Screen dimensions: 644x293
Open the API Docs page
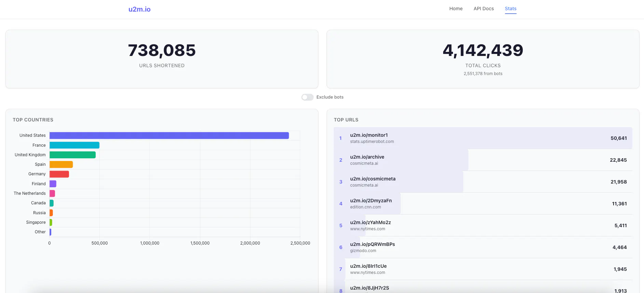click(483, 9)
